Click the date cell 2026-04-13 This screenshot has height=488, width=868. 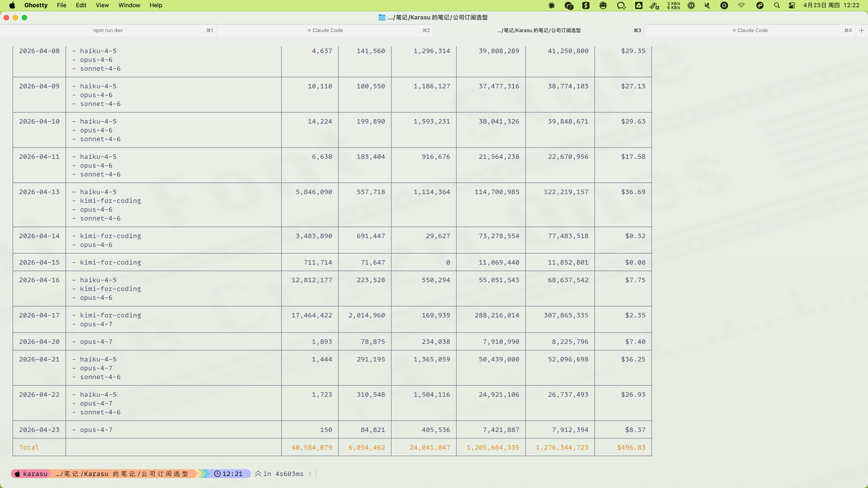(x=39, y=192)
